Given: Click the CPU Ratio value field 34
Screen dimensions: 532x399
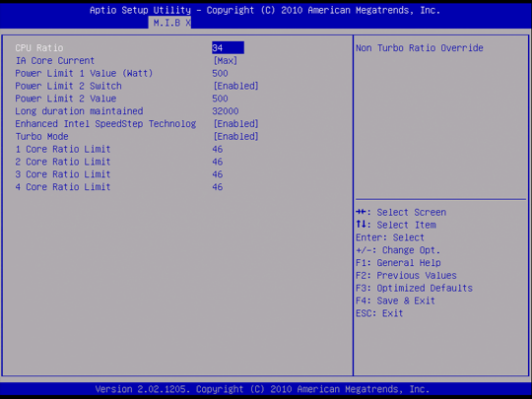Looking at the screenshot, I should tap(228, 48).
